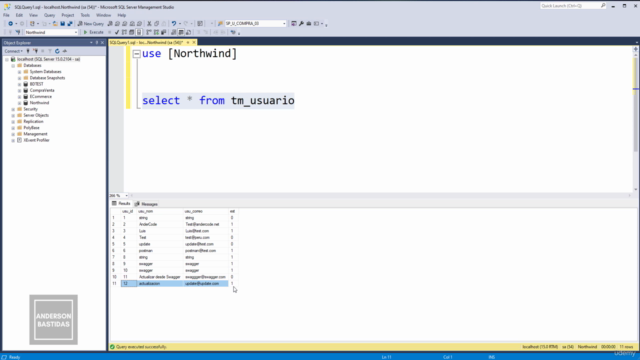Click the Undo arrow icon
The height and width of the screenshot is (360, 640).
click(x=174, y=24)
